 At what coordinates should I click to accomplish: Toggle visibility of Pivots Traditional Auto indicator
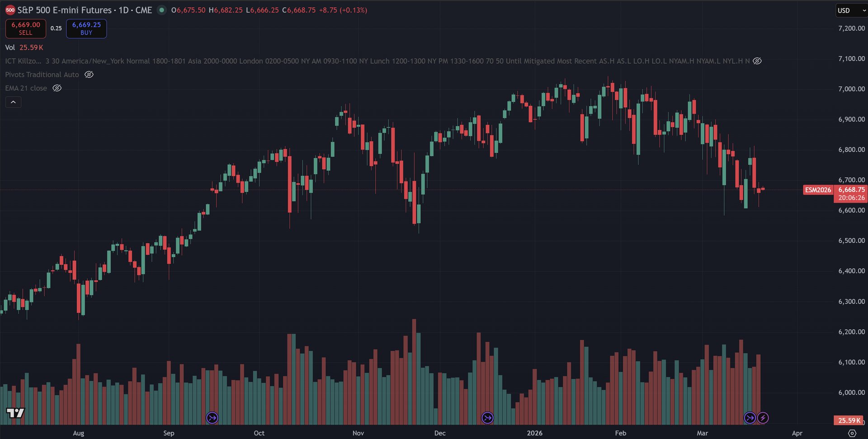click(89, 75)
